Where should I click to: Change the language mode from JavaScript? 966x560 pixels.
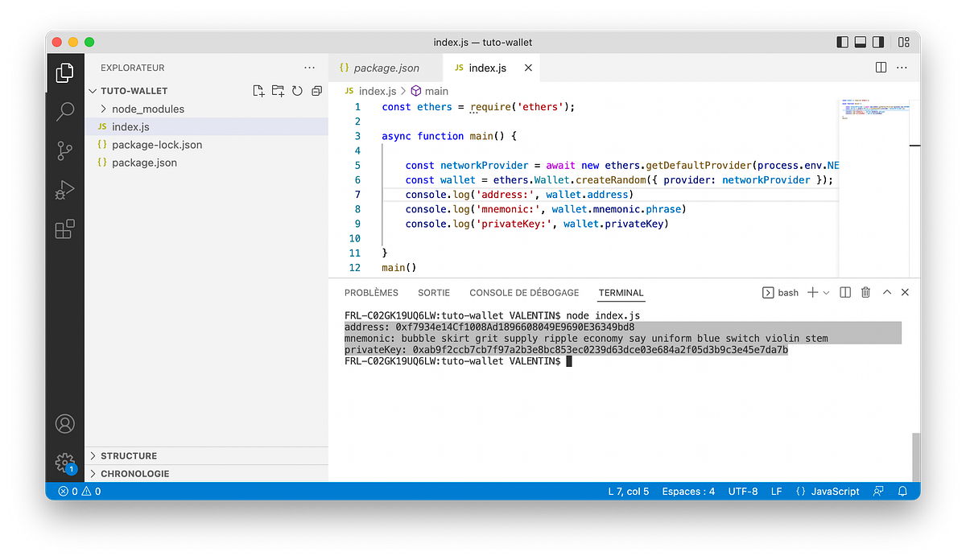tap(833, 491)
